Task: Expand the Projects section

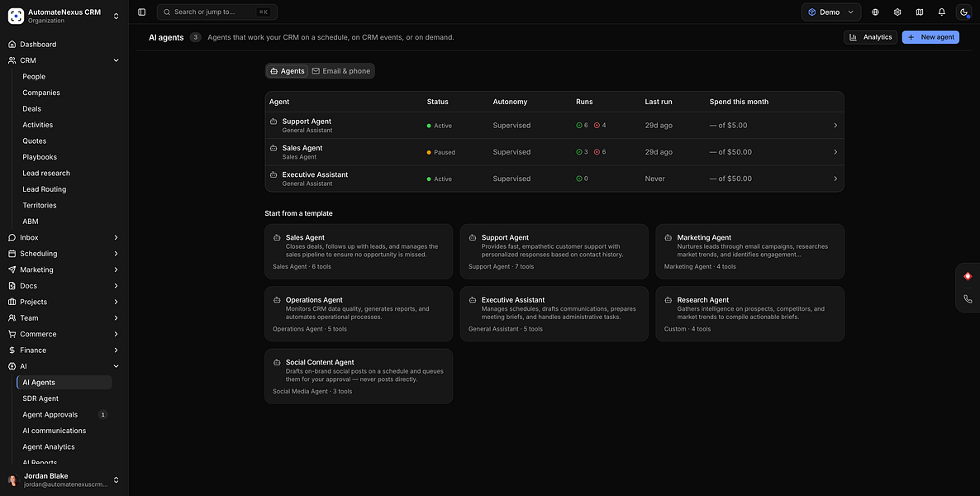Action: [x=116, y=302]
